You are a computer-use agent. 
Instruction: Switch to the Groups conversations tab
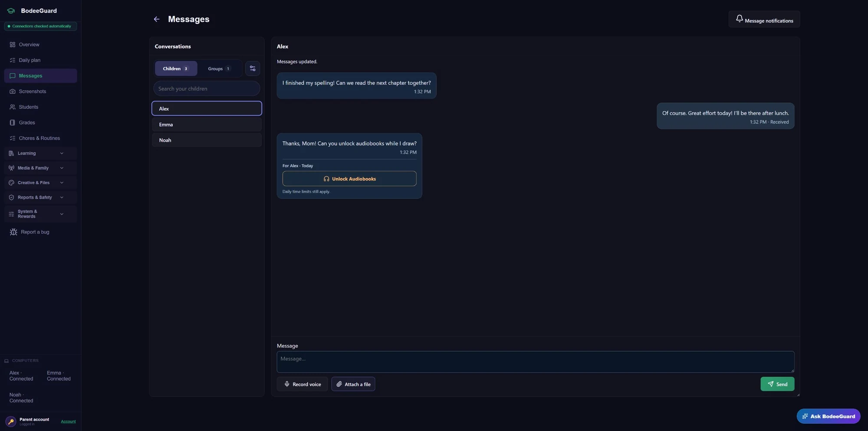(x=219, y=69)
